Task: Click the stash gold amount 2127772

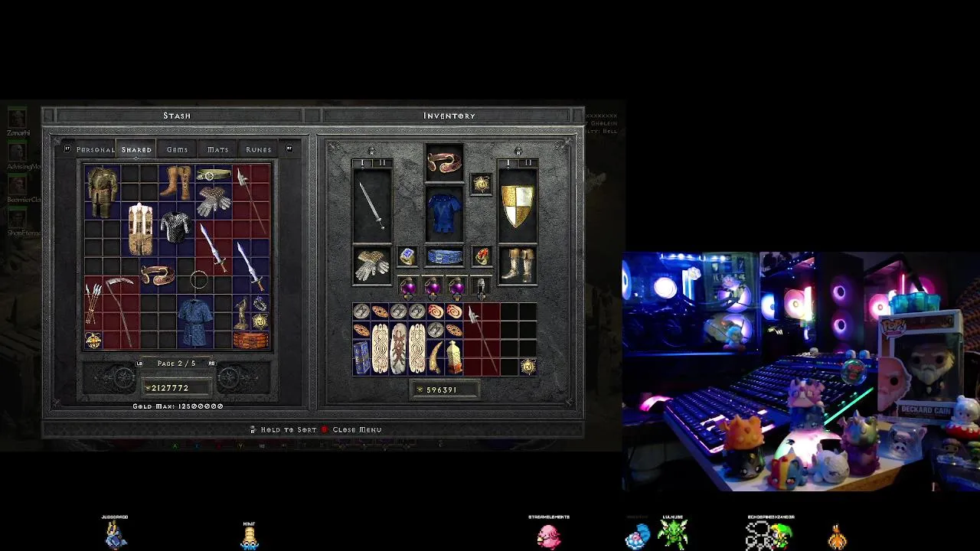Action: click(x=170, y=388)
